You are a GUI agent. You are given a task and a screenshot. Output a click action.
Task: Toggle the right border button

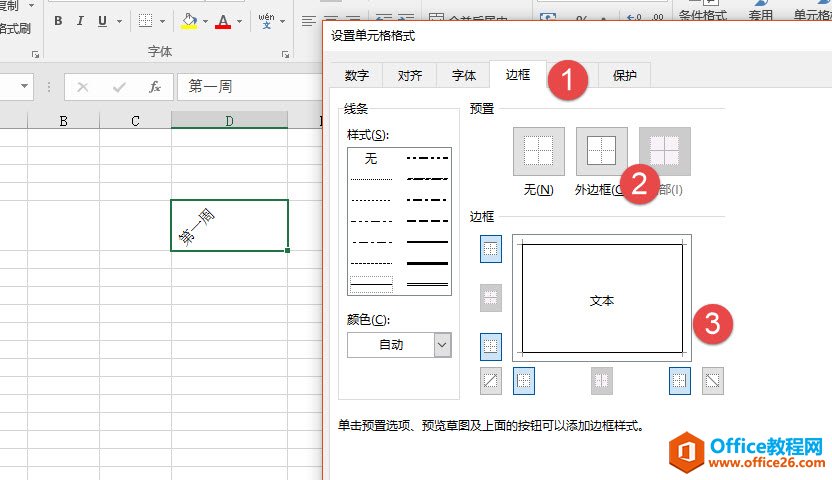coord(680,381)
